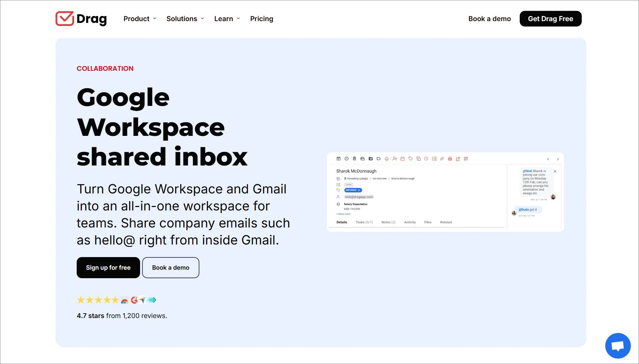
Task: Click the 'Recruiting (jobs@)' breadcrumb
Action: [356, 178]
